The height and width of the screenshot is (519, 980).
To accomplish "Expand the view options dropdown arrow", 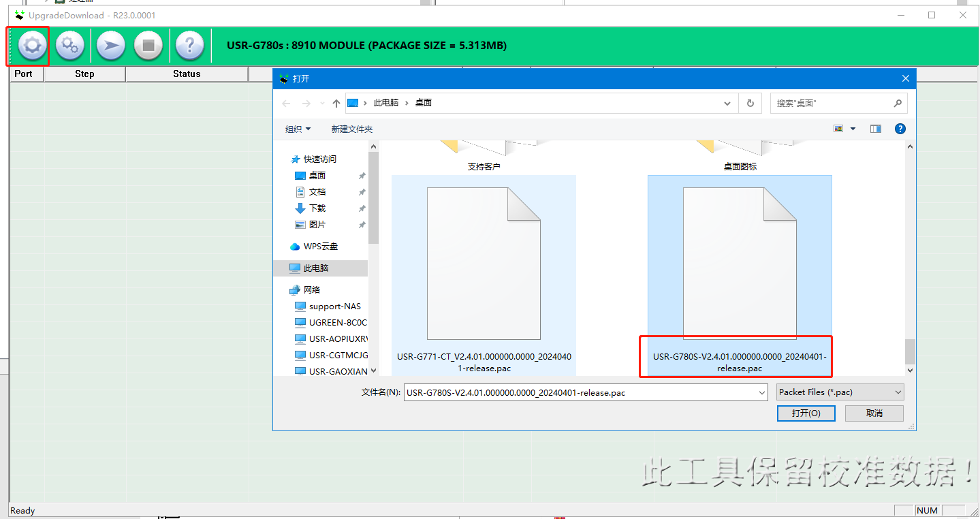I will pyautogui.click(x=853, y=129).
